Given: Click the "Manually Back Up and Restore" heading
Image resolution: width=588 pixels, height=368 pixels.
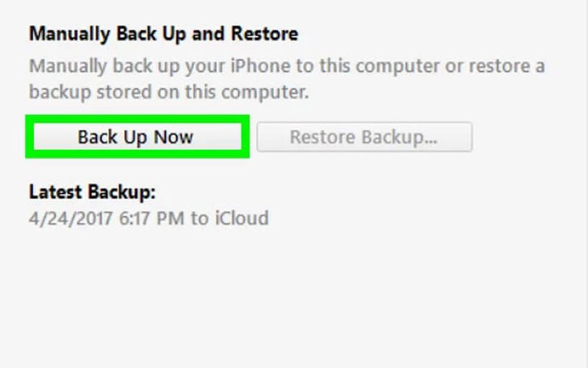Looking at the screenshot, I should pyautogui.click(x=163, y=34).
